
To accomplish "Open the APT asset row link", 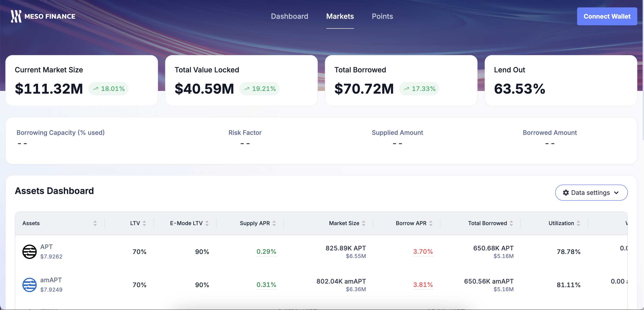I will (47, 247).
